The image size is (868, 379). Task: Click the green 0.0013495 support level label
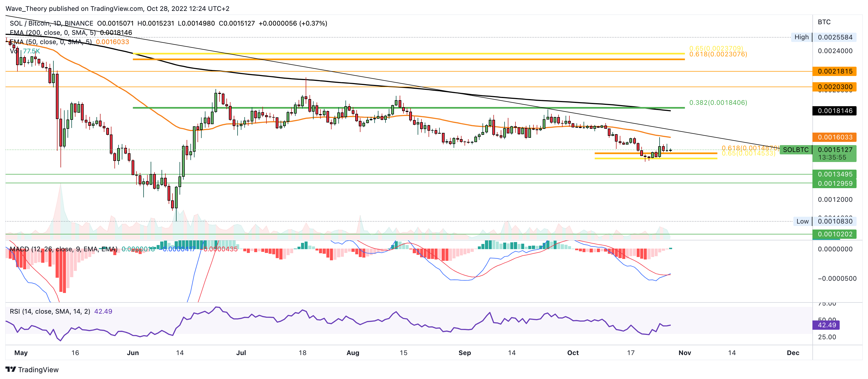pyautogui.click(x=835, y=174)
